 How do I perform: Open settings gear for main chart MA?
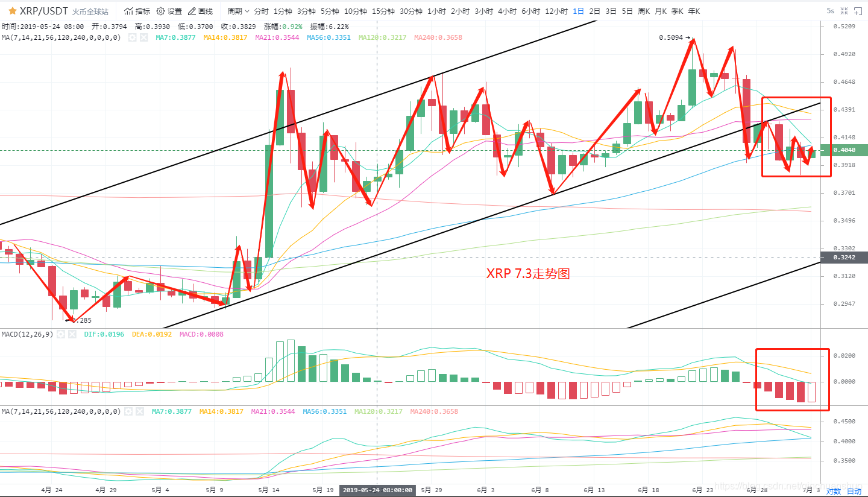[x=132, y=37]
